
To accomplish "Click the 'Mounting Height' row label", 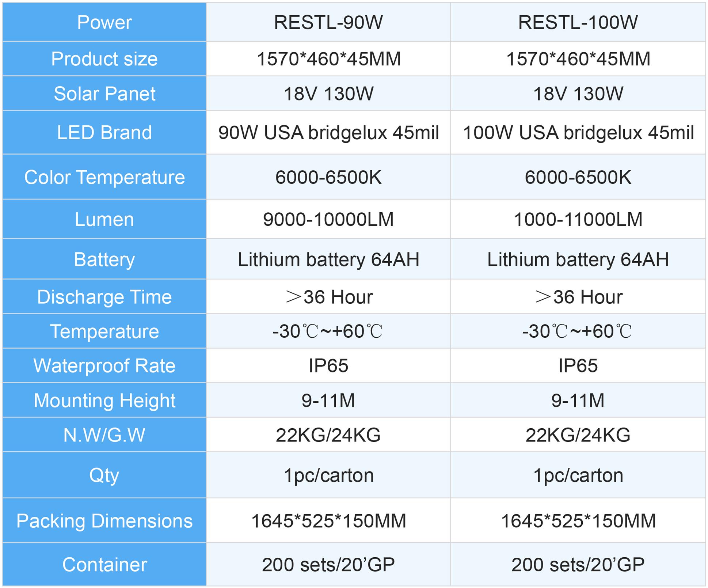I will pyautogui.click(x=104, y=400).
